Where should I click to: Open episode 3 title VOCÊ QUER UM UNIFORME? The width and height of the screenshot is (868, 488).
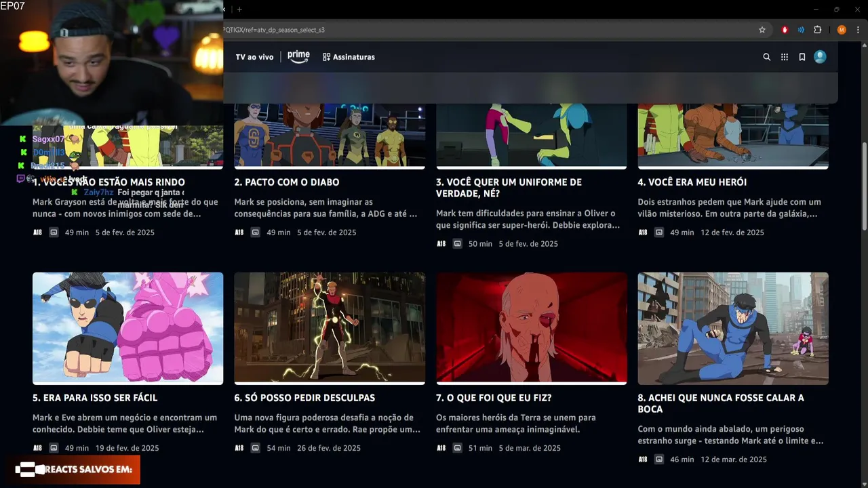[x=509, y=188]
